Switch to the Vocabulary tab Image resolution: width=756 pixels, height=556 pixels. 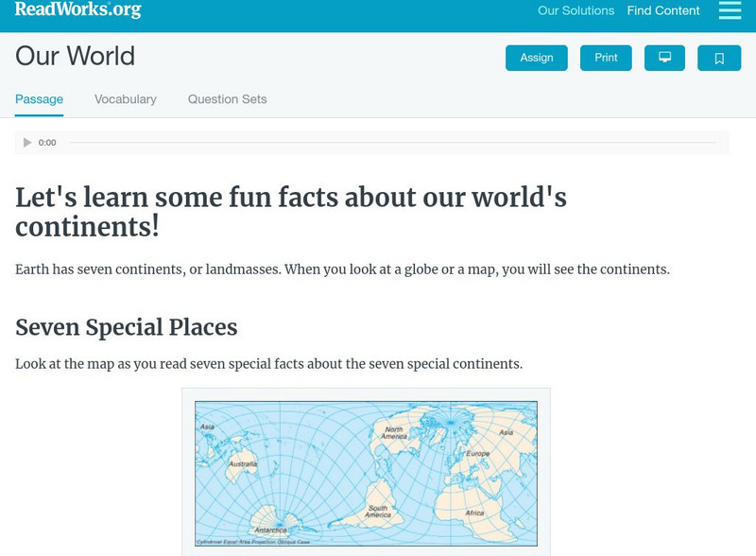point(126,98)
